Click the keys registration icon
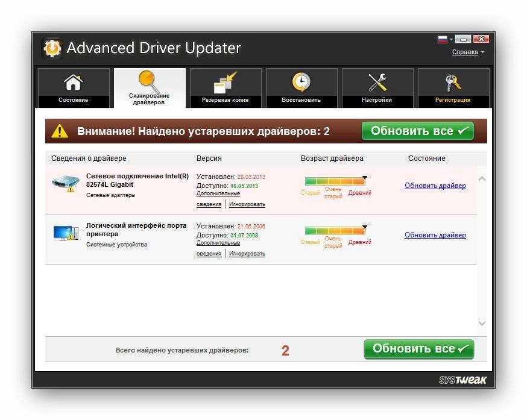Viewport: 527px width, 420px height. [453, 83]
